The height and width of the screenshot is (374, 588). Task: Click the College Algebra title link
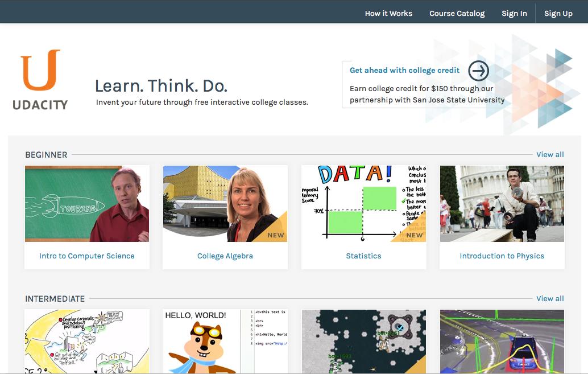(225, 256)
